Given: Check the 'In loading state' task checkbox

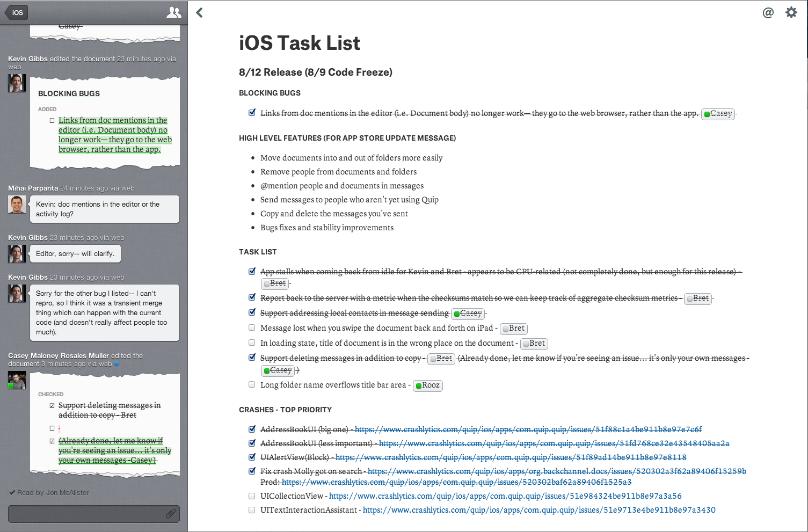Looking at the screenshot, I should pos(252,342).
